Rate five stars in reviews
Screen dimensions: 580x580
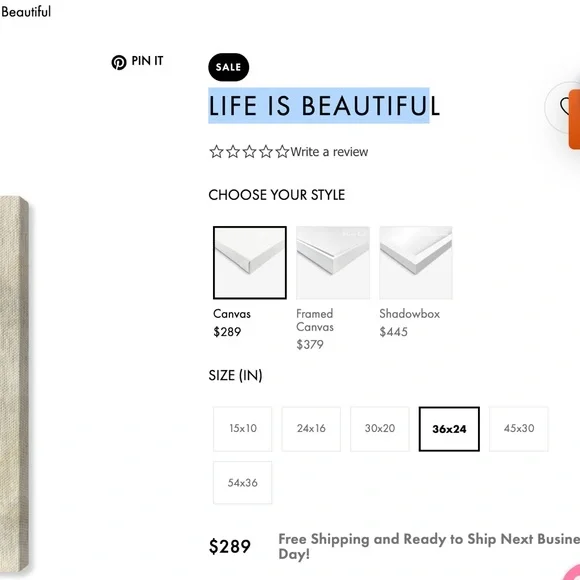[x=282, y=152]
